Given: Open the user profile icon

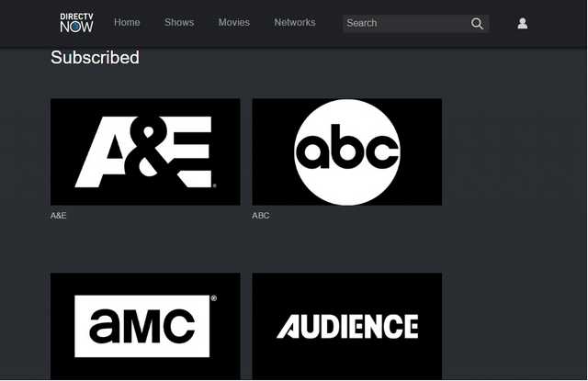Looking at the screenshot, I should 523,23.
